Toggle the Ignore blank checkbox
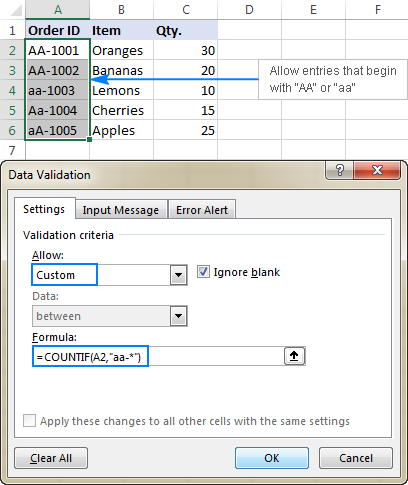 pos(203,272)
